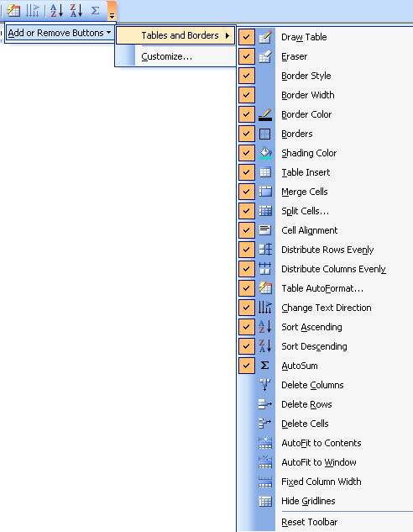Click the Draw Table pencil icon

pos(265,37)
